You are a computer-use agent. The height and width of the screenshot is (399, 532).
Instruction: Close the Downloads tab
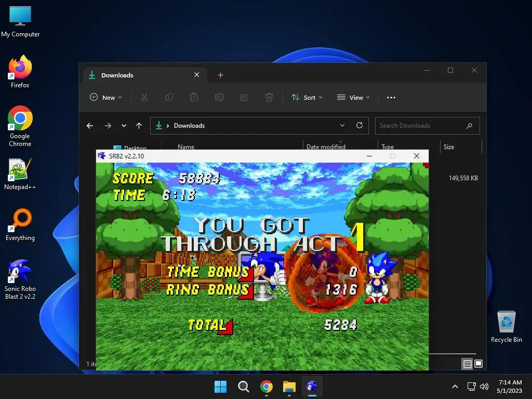coord(197,75)
